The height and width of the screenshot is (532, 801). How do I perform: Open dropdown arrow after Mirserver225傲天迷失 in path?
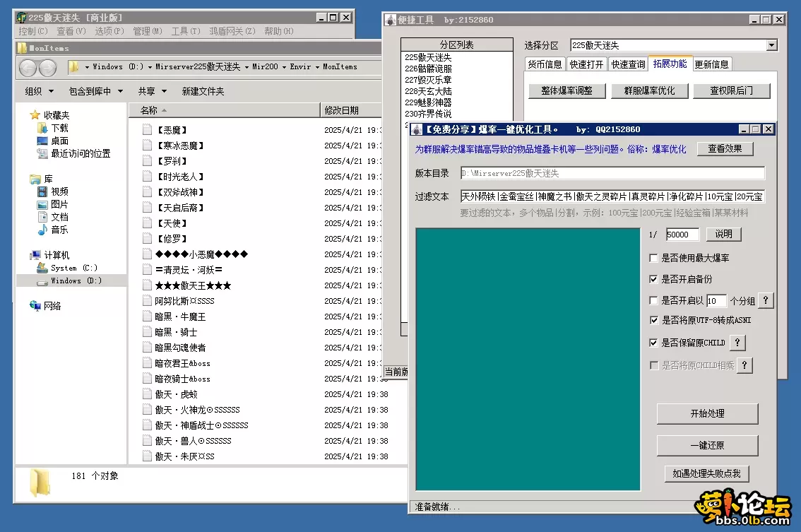pos(247,67)
